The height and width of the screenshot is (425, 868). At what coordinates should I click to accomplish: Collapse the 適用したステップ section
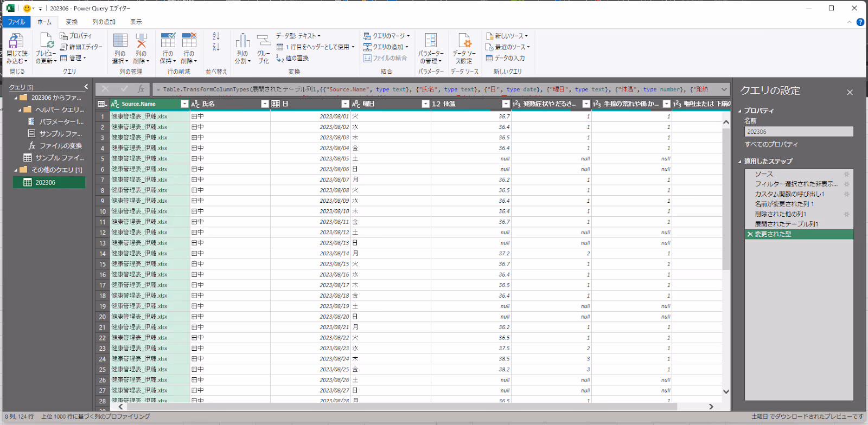(x=739, y=162)
